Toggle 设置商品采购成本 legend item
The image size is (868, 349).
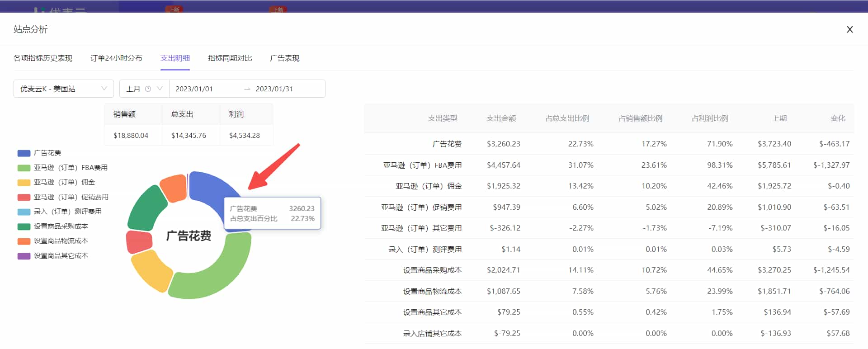pos(53,226)
